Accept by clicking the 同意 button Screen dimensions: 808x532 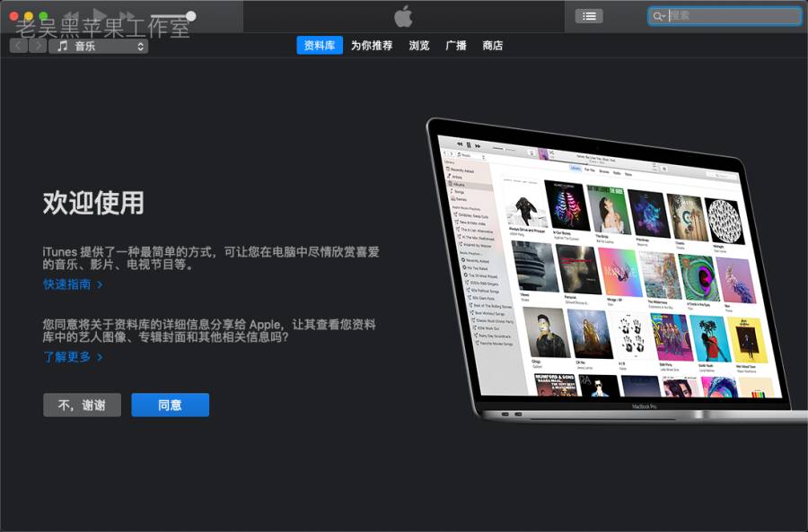pyautogui.click(x=170, y=405)
